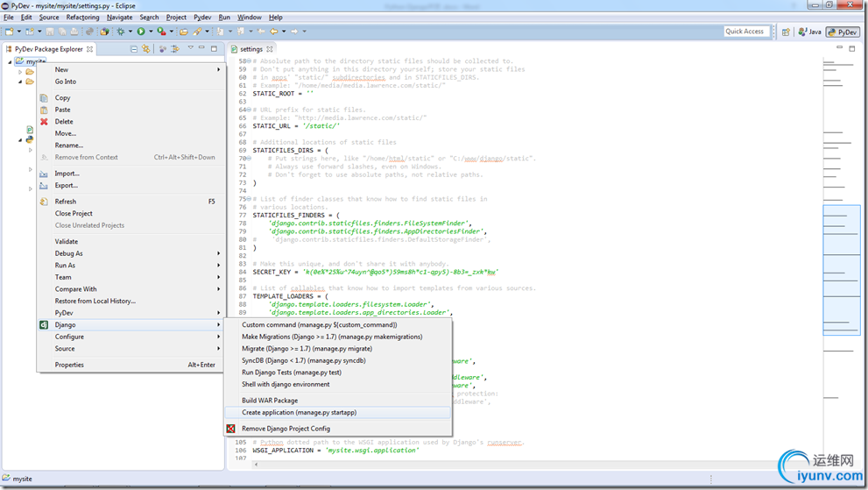Close the PyDev Package Explorer view
The image size is (868, 490).
pyautogui.click(x=89, y=49)
